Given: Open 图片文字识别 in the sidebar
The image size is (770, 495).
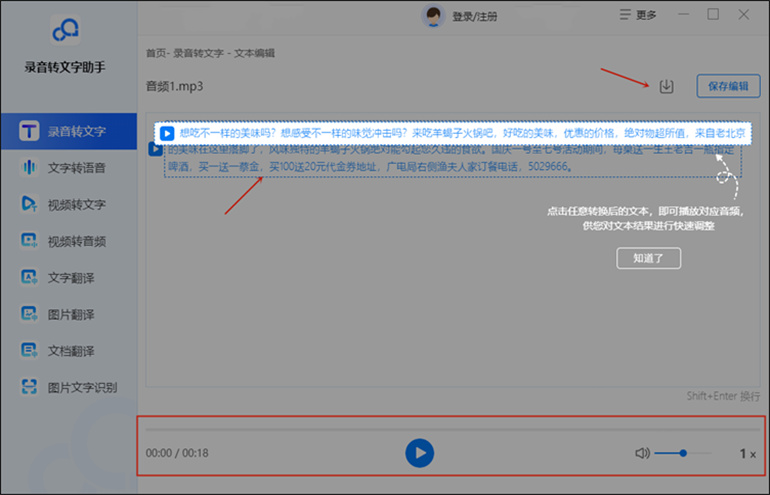Looking at the screenshot, I should pyautogui.click(x=69, y=387).
